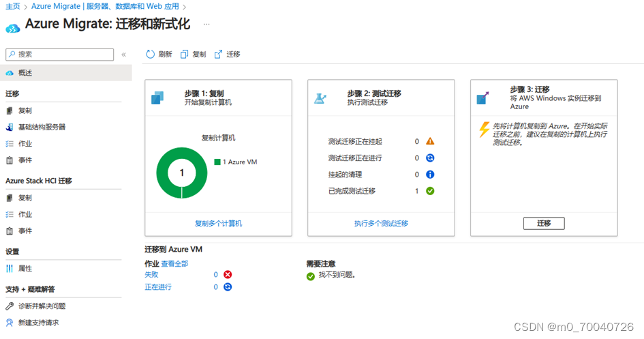Click the 测试迁移正在挂起 text
The image size is (644, 339).
click(355, 141)
